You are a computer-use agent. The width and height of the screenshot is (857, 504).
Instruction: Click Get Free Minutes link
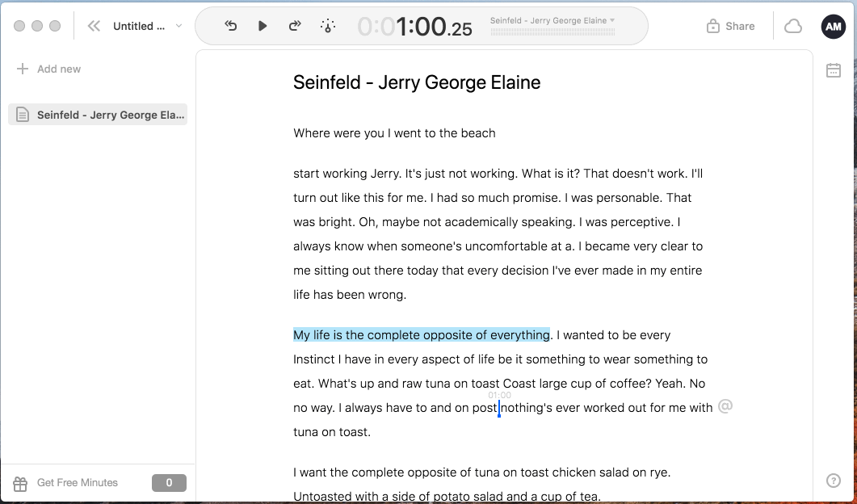coord(77,483)
